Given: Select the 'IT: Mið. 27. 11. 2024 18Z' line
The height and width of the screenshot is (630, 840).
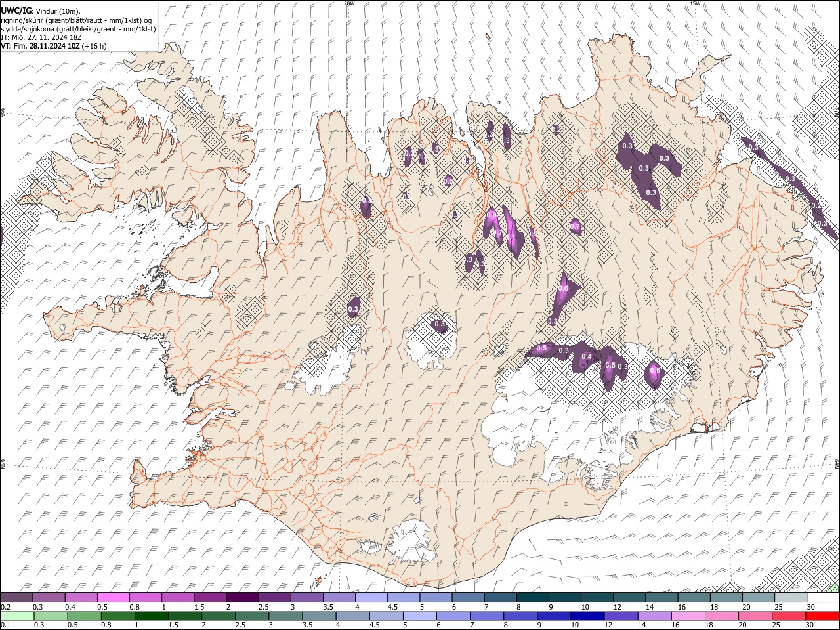Looking at the screenshot, I should point(41,37).
